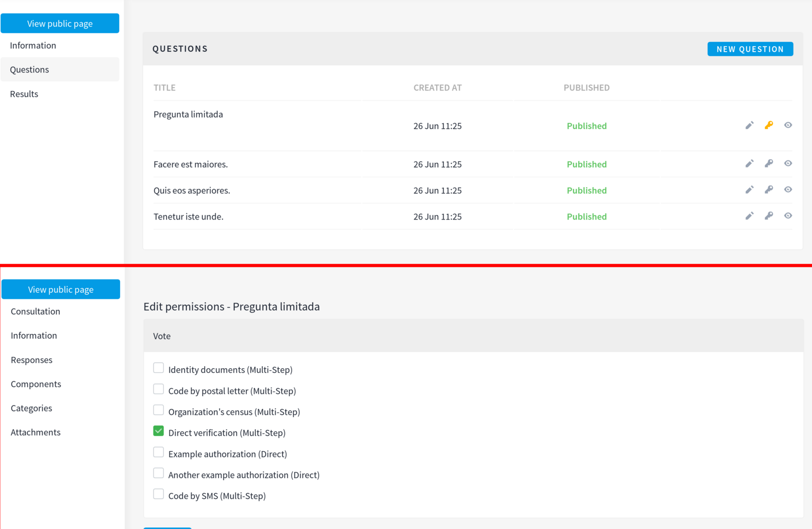Open the Results menu item
Image resolution: width=812 pixels, height=529 pixels.
point(24,94)
